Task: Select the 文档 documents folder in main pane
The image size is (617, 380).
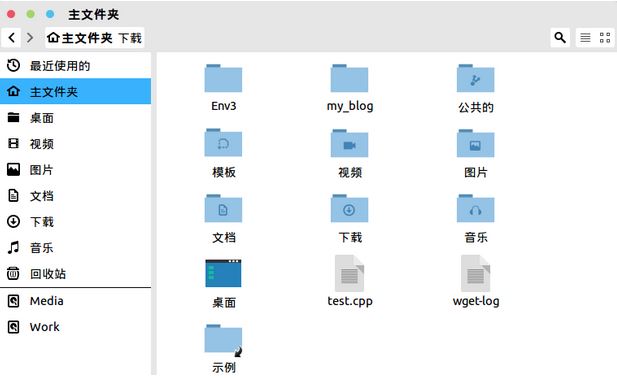Action: tap(223, 208)
